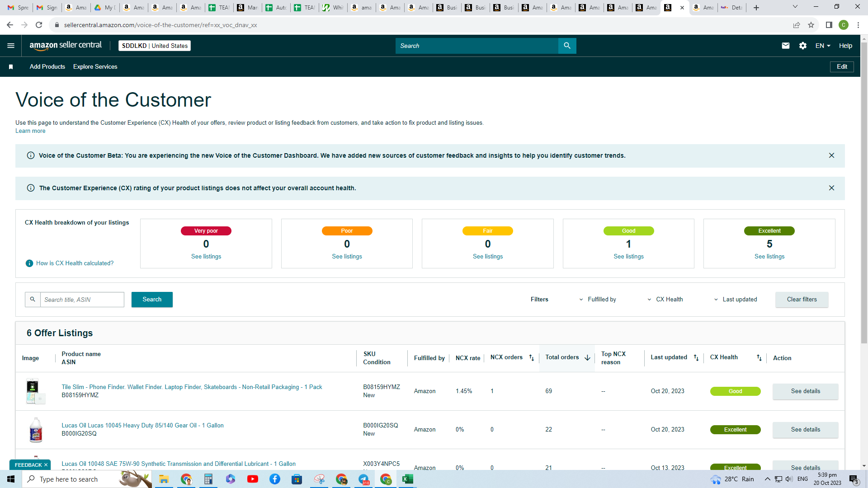
Task: Click the Amazon Seller Central logo
Action: [x=66, y=46]
